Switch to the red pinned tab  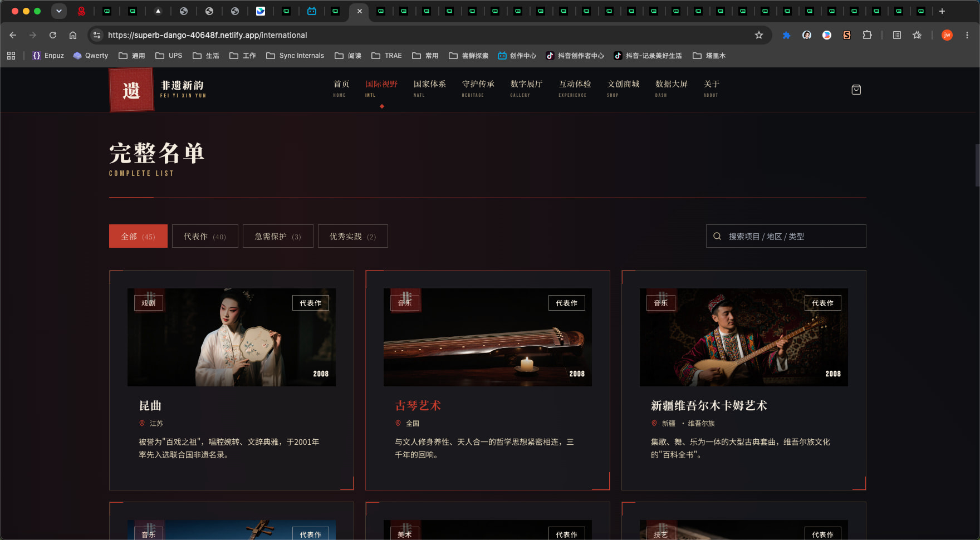(81, 11)
